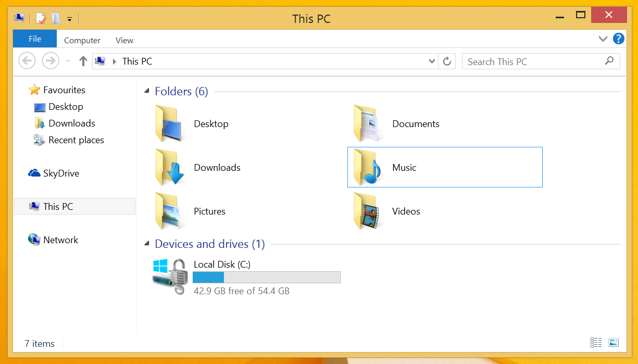Open Local Disk (C:) drive
The width and height of the screenshot is (638, 364).
pos(222,265)
